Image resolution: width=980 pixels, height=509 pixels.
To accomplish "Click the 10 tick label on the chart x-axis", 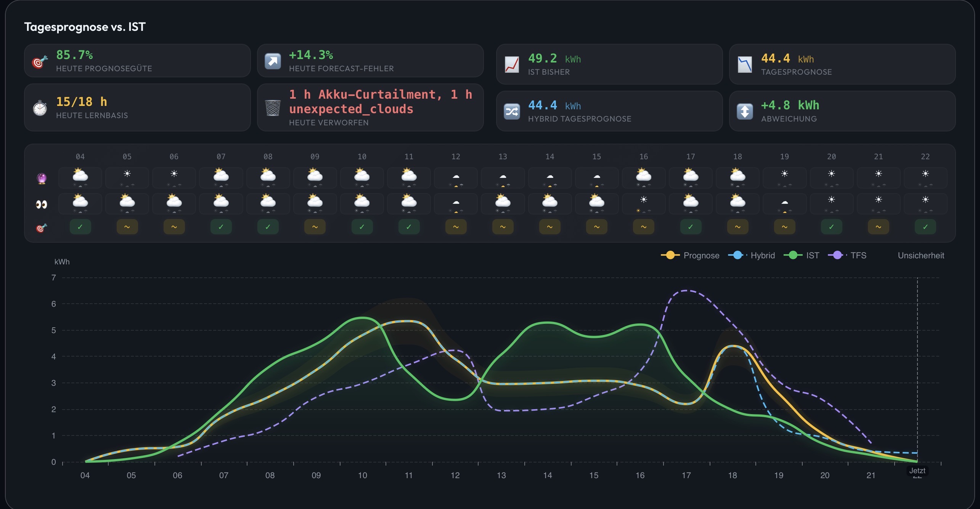I will pos(362,475).
